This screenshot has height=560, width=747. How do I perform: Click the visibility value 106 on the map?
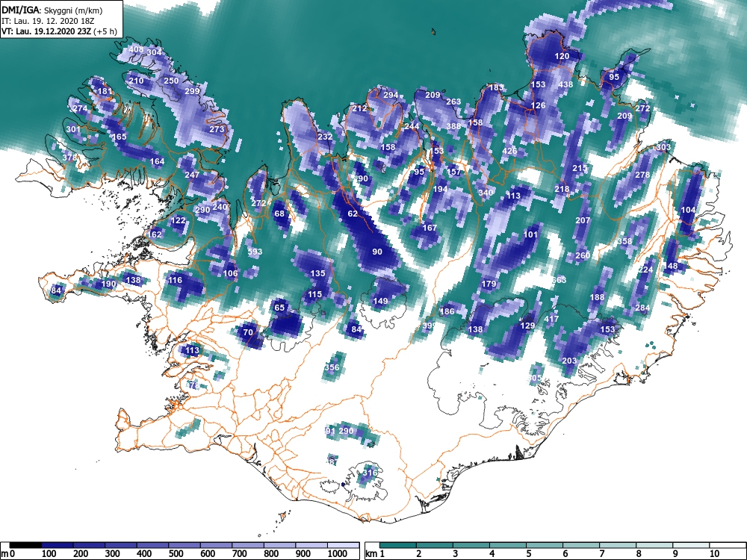pyautogui.click(x=231, y=273)
